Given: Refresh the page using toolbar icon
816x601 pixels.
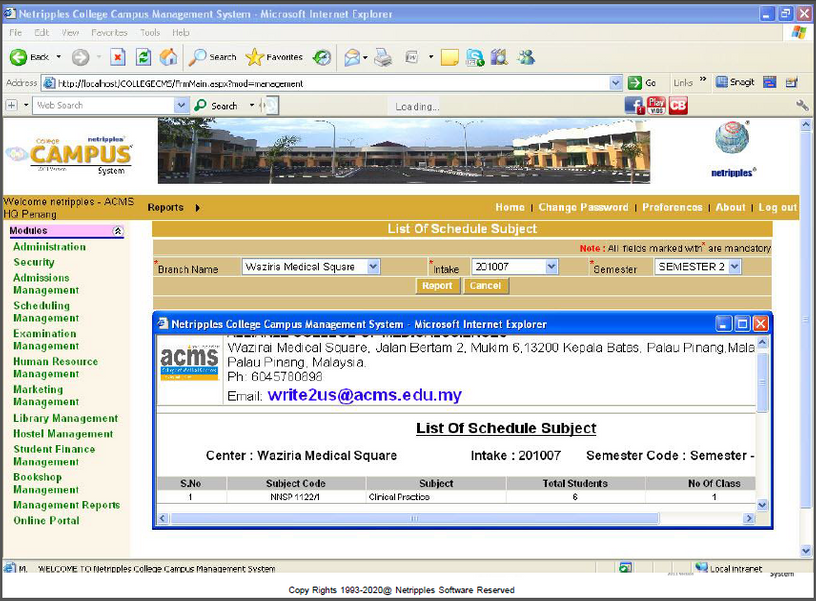Looking at the screenshot, I should pos(143,57).
